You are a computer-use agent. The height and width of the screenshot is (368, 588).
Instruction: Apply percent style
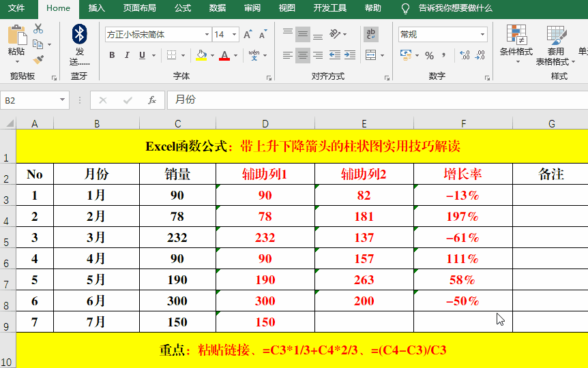coord(429,55)
